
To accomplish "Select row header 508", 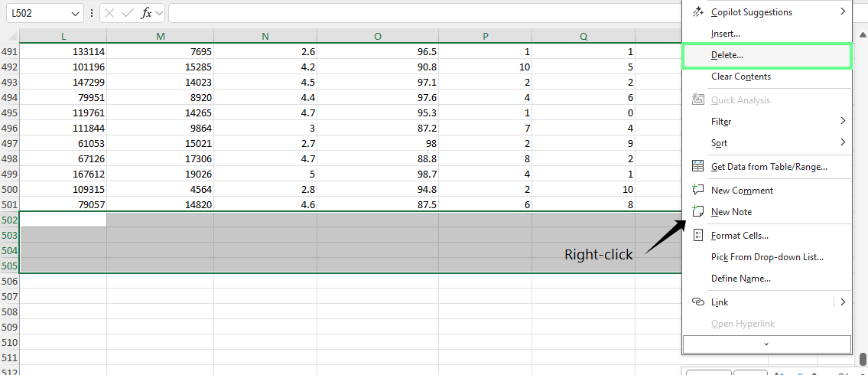I will [x=9, y=311].
